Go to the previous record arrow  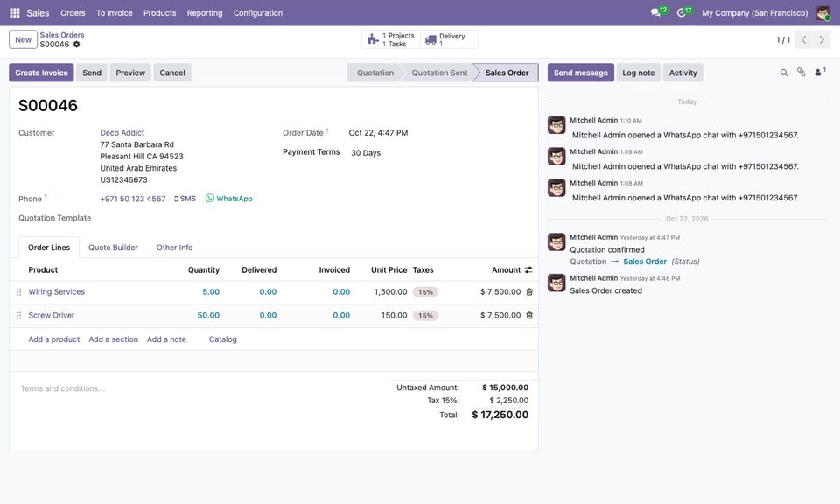[x=803, y=39]
